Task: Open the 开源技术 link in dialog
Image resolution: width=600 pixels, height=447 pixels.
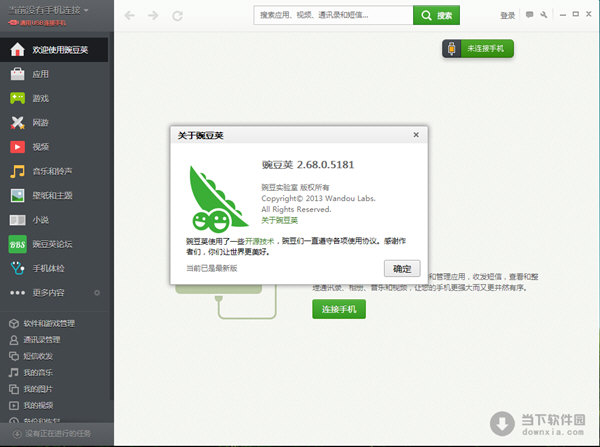Action: point(259,241)
